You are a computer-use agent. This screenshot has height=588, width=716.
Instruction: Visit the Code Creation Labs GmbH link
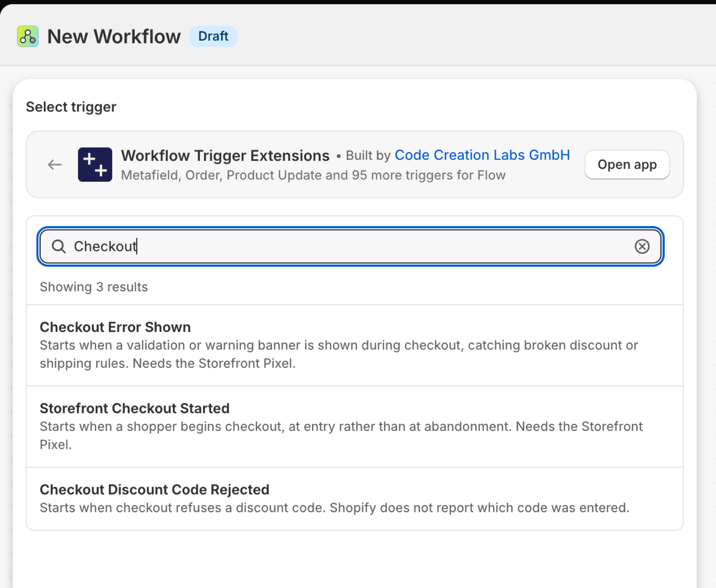[482, 155]
